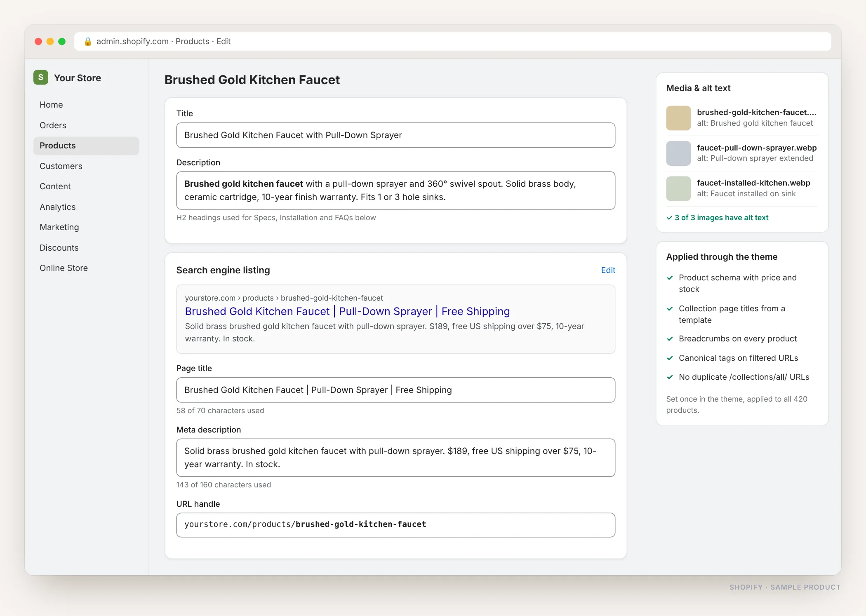Screen dimensions: 866x616
Task: Navigate to Content in sidebar
Action: click(x=86, y=186)
